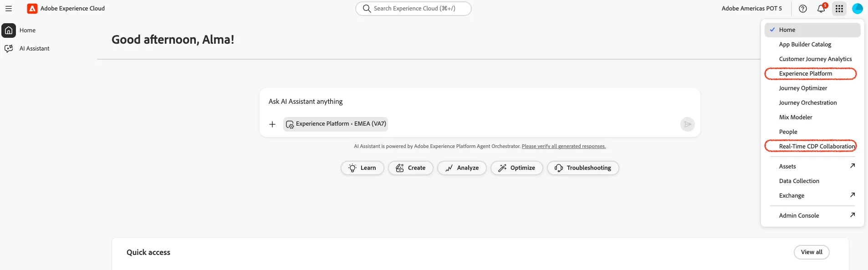Viewport: 868px width, 270px height.
Task: Click the Ask AI Assistant anything field
Action: (x=480, y=102)
